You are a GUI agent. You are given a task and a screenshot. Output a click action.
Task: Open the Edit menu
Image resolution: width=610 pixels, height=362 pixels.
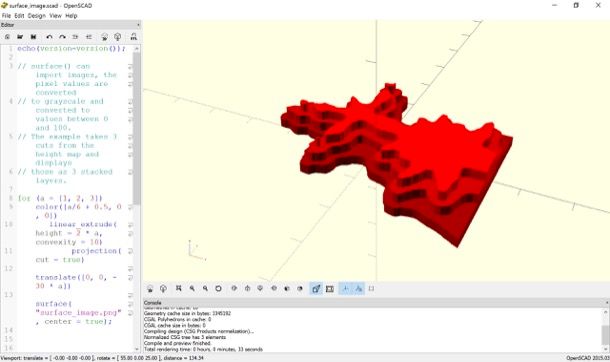click(x=19, y=16)
